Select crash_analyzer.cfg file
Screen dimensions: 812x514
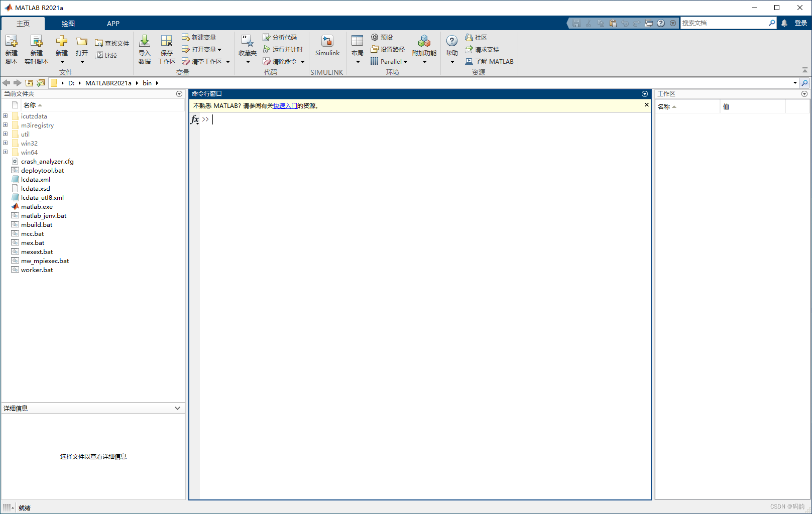click(47, 161)
